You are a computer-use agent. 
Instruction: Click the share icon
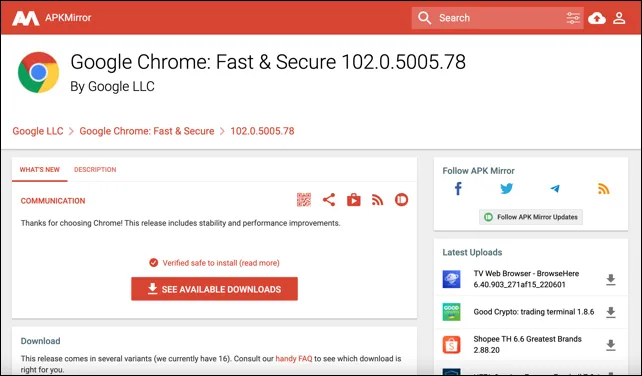[329, 200]
